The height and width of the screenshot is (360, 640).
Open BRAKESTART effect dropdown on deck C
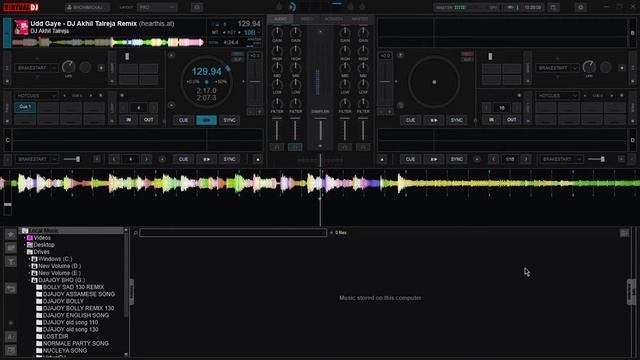coord(36,159)
